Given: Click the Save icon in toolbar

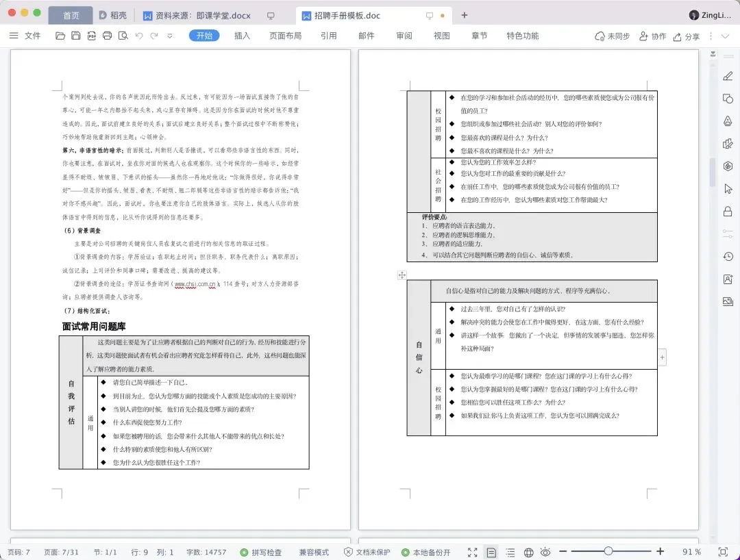Looking at the screenshot, I should pyautogui.click(x=75, y=36).
